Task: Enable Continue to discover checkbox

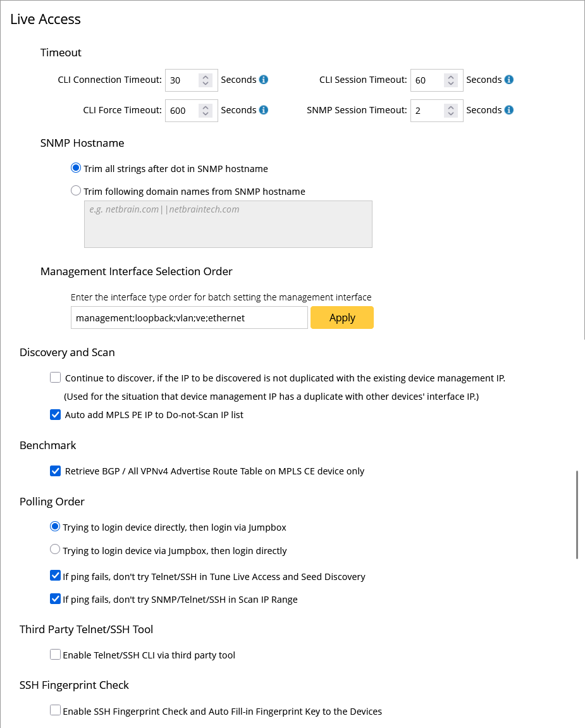Action: tap(56, 378)
